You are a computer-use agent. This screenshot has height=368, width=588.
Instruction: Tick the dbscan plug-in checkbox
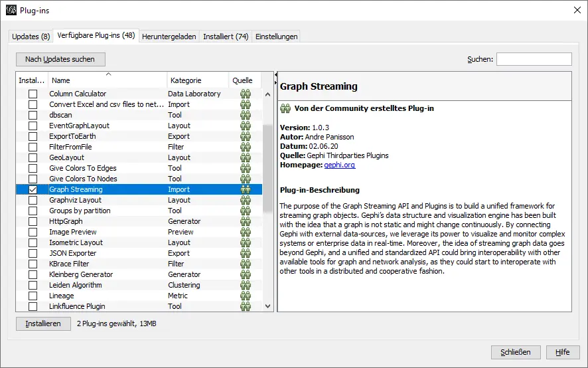coord(33,115)
